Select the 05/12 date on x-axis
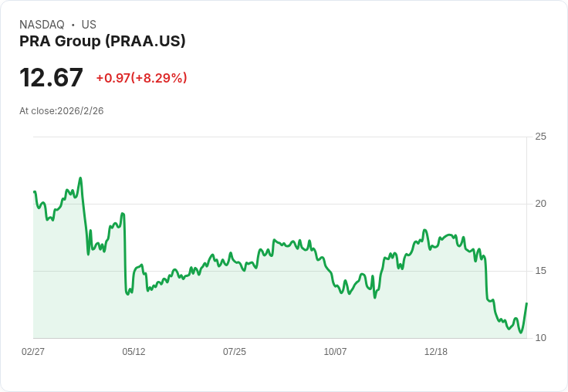Screen dimensions: 568x392 click(134, 352)
